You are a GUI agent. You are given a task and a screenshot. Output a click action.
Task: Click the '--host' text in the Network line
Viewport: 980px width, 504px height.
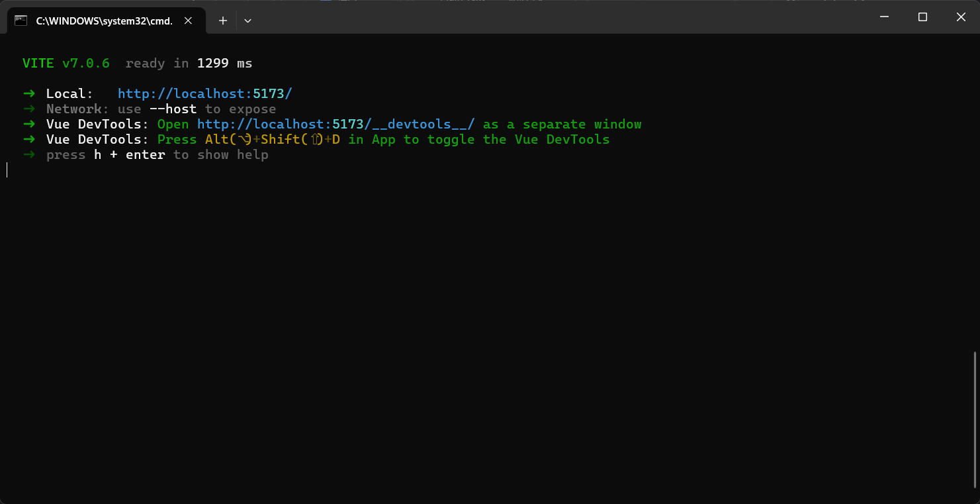[x=173, y=109]
